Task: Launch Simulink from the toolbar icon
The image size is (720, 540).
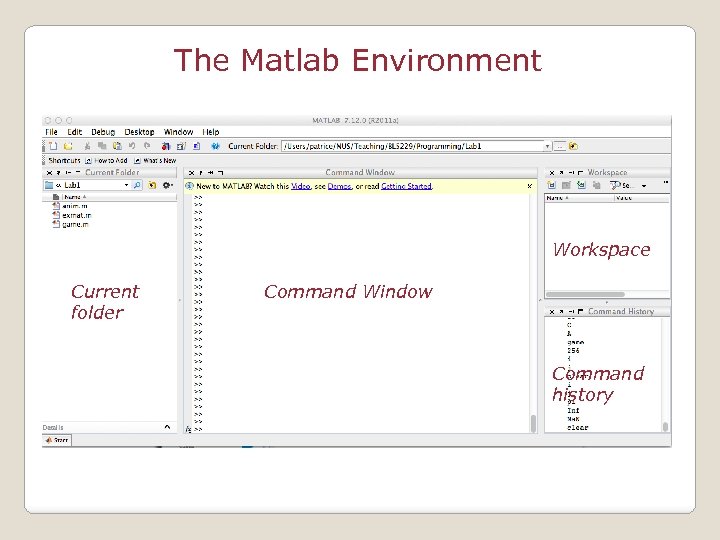Action: click(166, 146)
